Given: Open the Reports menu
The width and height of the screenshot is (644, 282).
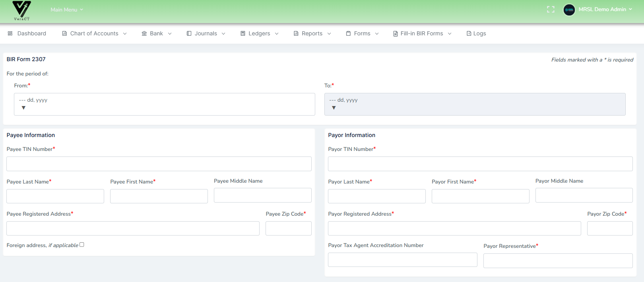Looking at the screenshot, I should pos(312,33).
